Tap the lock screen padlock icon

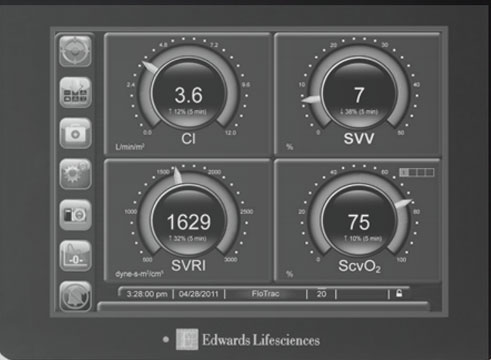(x=399, y=293)
